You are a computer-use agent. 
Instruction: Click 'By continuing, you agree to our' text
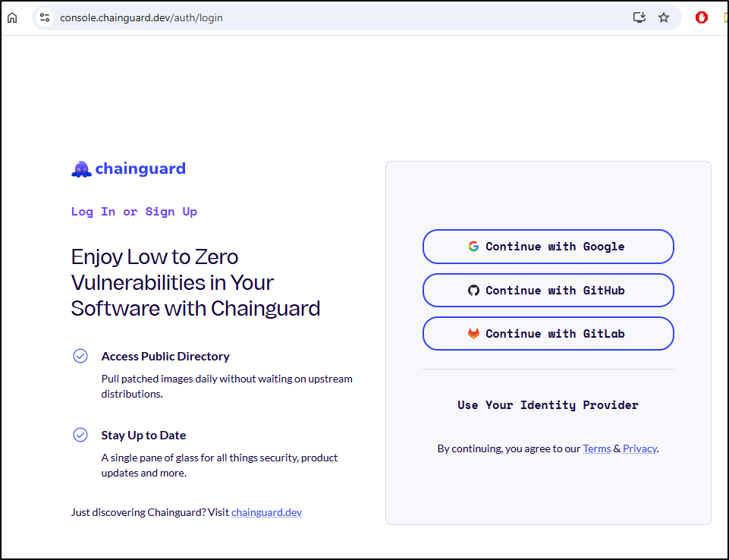click(x=509, y=449)
